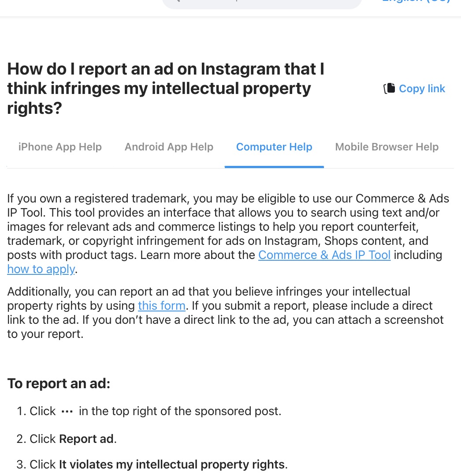Click the magnifier icon in the search bar
This screenshot has width=461, height=476.
click(x=178, y=1)
